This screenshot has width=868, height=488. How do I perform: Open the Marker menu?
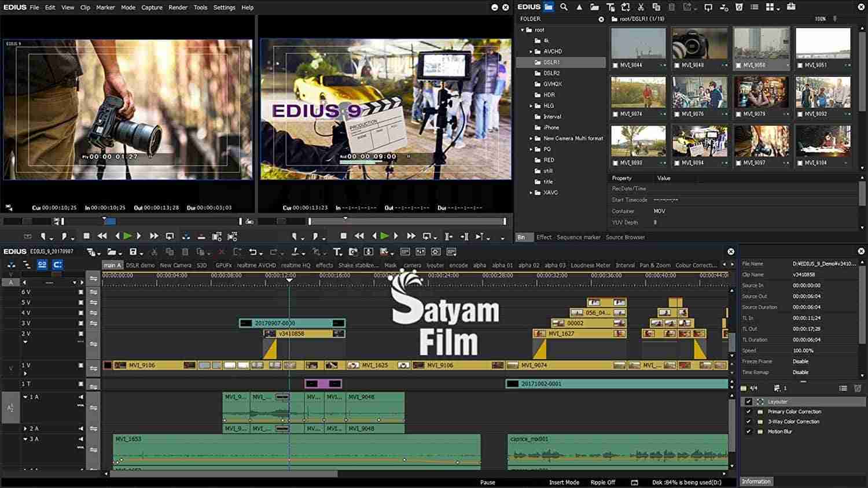106,8
